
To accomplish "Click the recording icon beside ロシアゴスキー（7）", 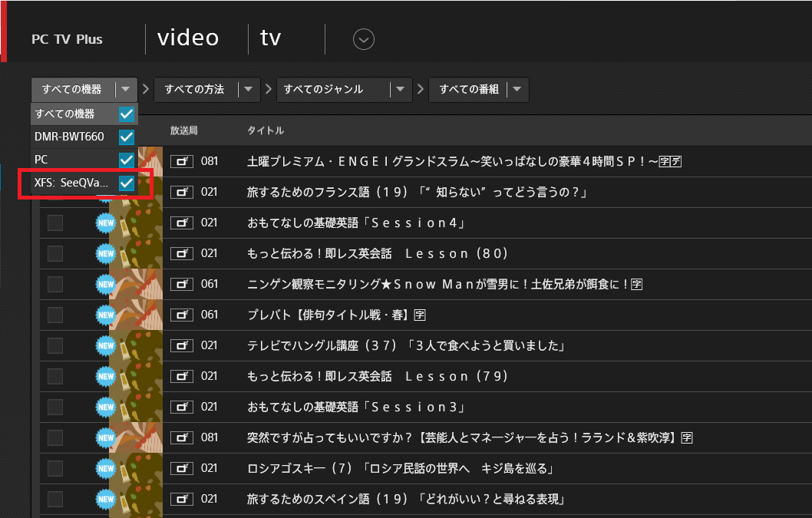I will point(181,468).
